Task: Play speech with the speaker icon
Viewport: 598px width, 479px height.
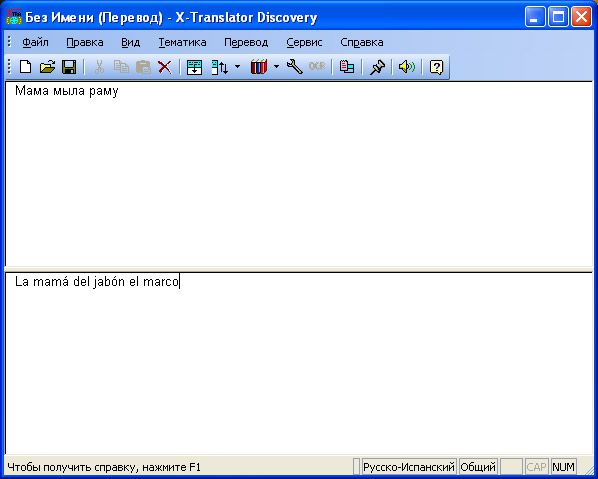Action: [x=407, y=67]
